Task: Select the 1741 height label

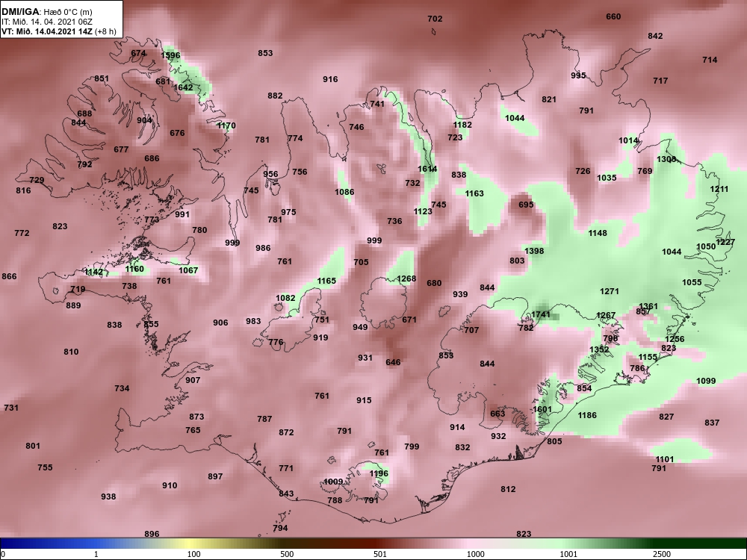Action: click(540, 314)
